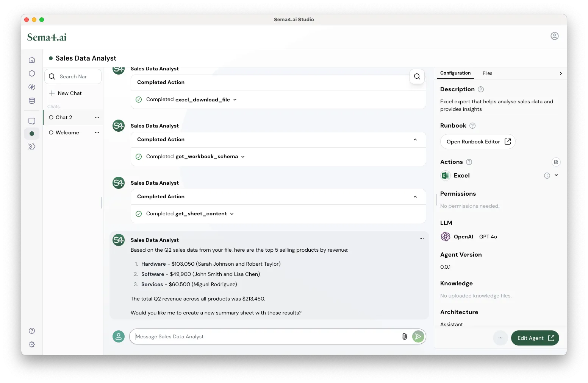The width and height of the screenshot is (588, 383).
Task: Expand the Excel action chevron
Action: 556,175
